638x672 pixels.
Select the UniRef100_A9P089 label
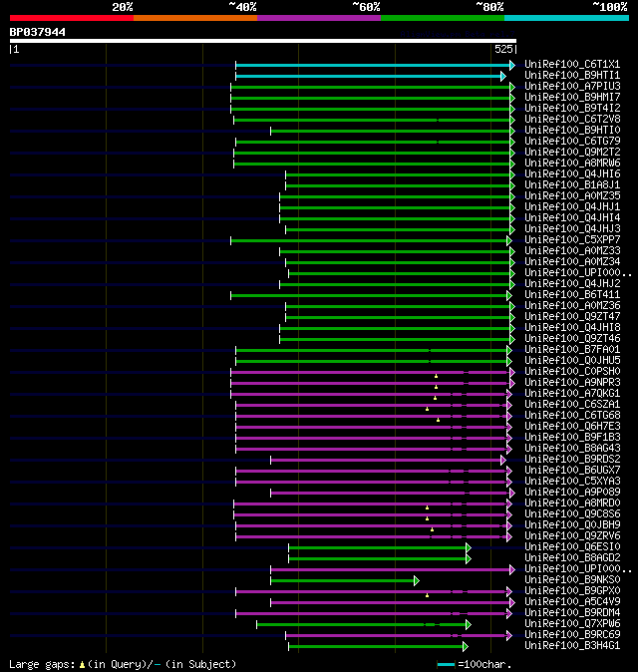tap(572, 492)
